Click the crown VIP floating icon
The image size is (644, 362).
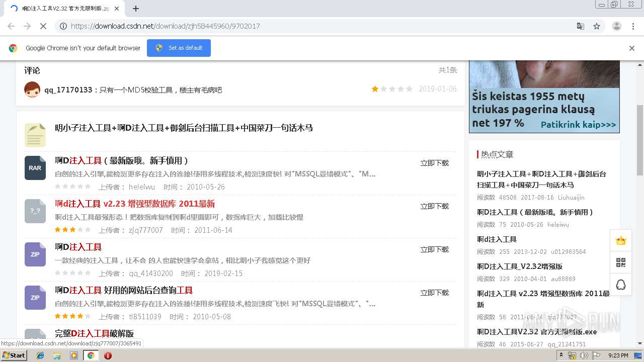pos(621,240)
